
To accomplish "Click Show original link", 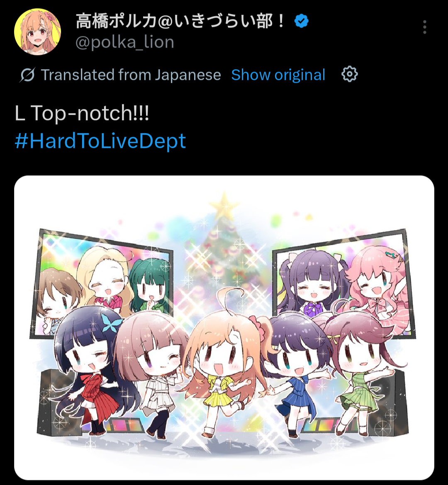I will click(x=278, y=75).
